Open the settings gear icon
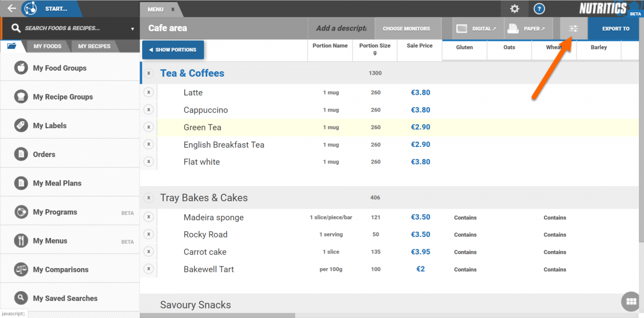 pos(514,9)
